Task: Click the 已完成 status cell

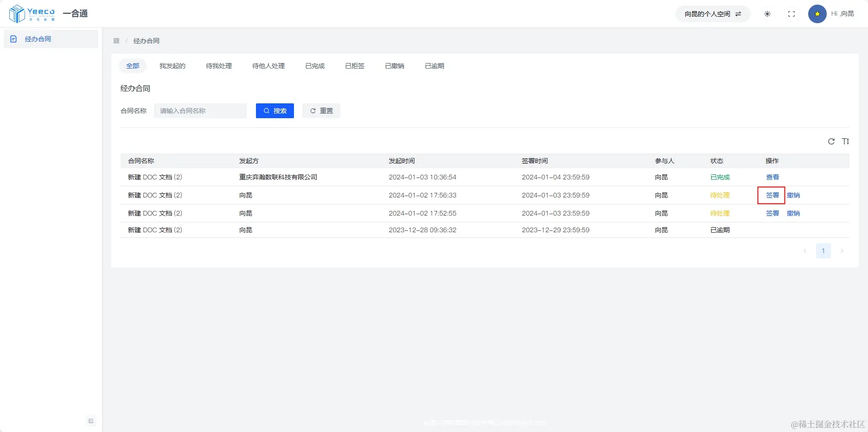Action: point(720,177)
